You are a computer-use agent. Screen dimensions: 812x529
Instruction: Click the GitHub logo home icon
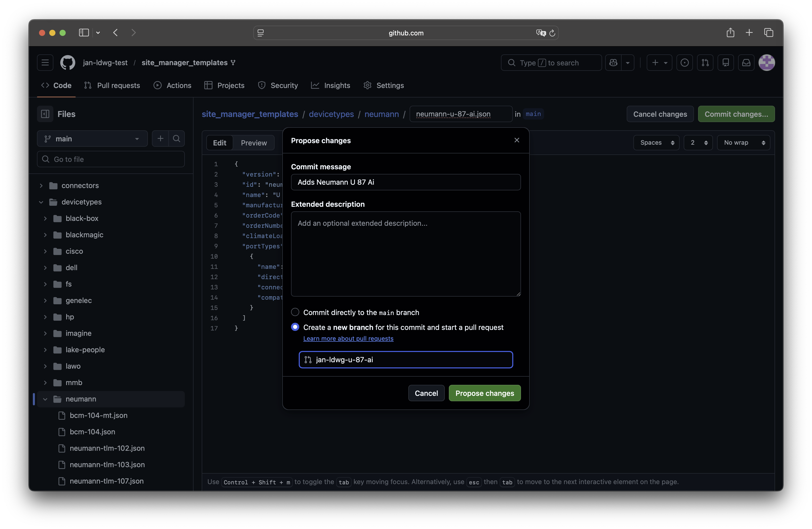coord(67,63)
